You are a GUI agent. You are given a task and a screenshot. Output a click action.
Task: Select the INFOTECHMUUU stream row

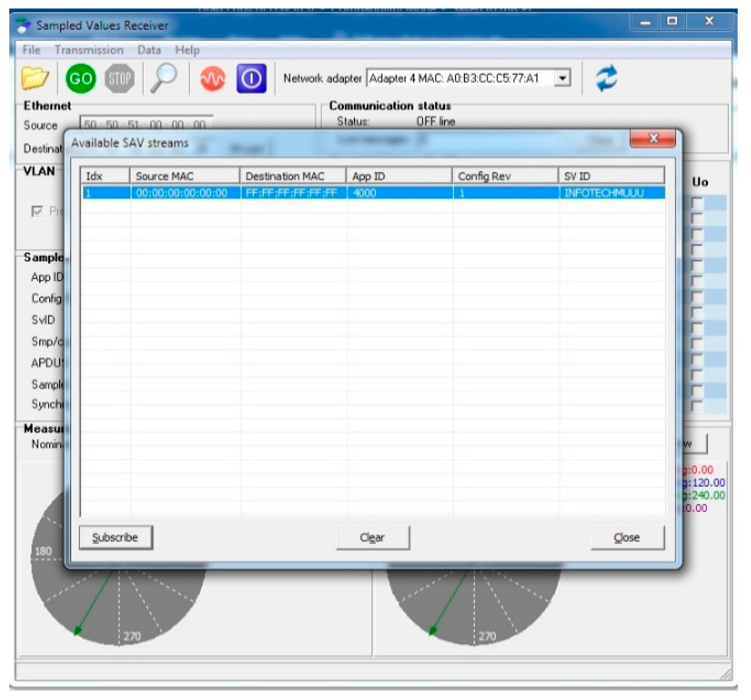coord(373,193)
